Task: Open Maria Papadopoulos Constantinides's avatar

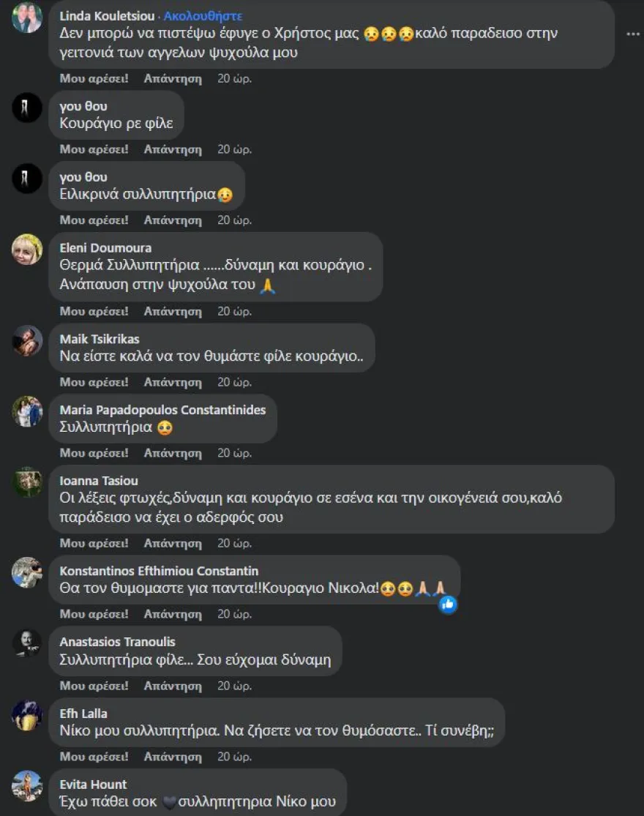Action: point(27,411)
